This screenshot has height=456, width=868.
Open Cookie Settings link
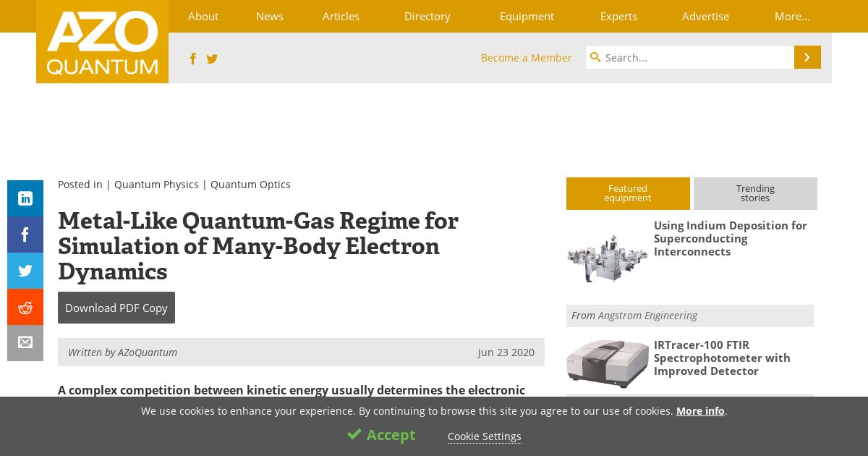(484, 436)
